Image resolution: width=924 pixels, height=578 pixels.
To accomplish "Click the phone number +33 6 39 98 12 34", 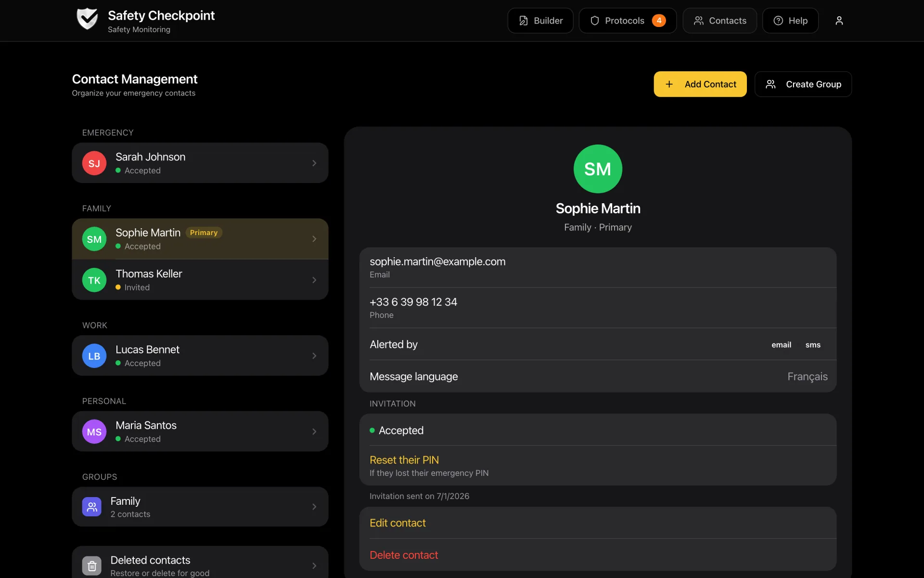I will [x=413, y=302].
